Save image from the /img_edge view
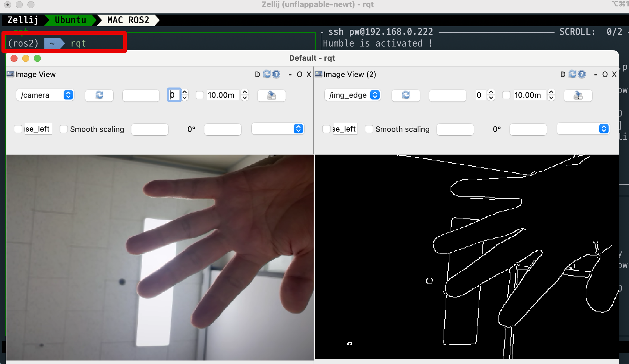 (578, 95)
